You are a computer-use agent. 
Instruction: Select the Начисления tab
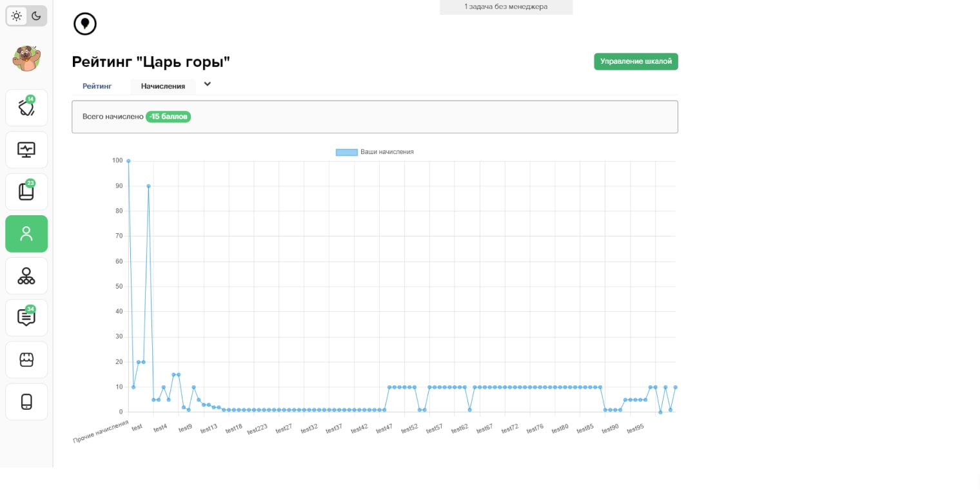tap(163, 86)
